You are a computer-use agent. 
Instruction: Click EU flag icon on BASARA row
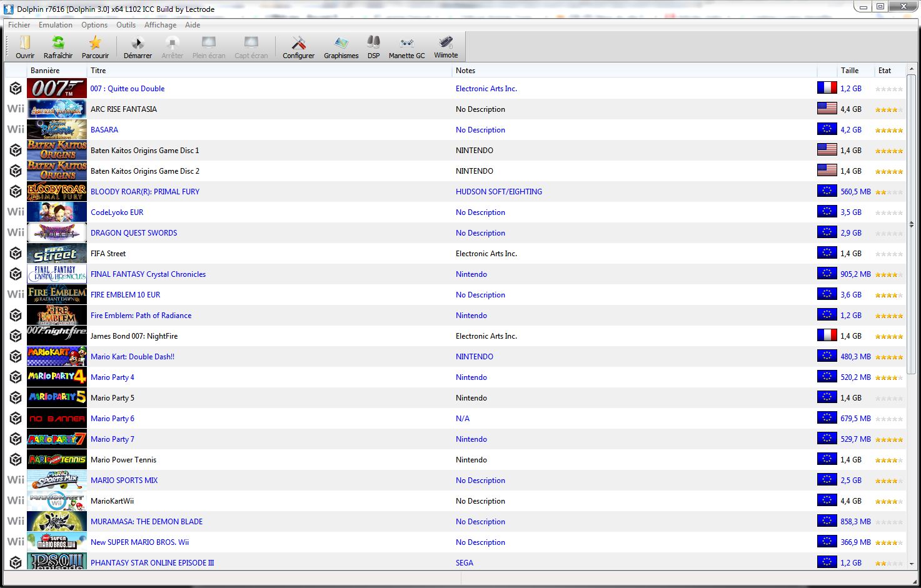tap(827, 129)
